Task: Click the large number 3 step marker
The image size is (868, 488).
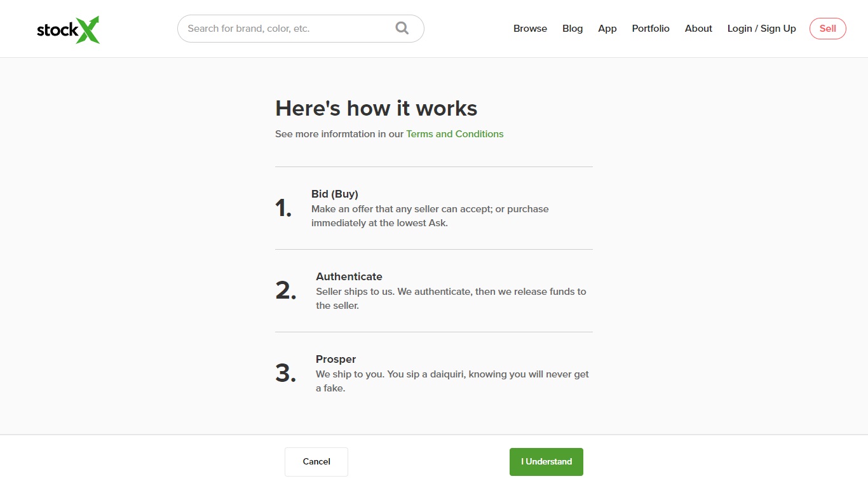Action: 286,374
